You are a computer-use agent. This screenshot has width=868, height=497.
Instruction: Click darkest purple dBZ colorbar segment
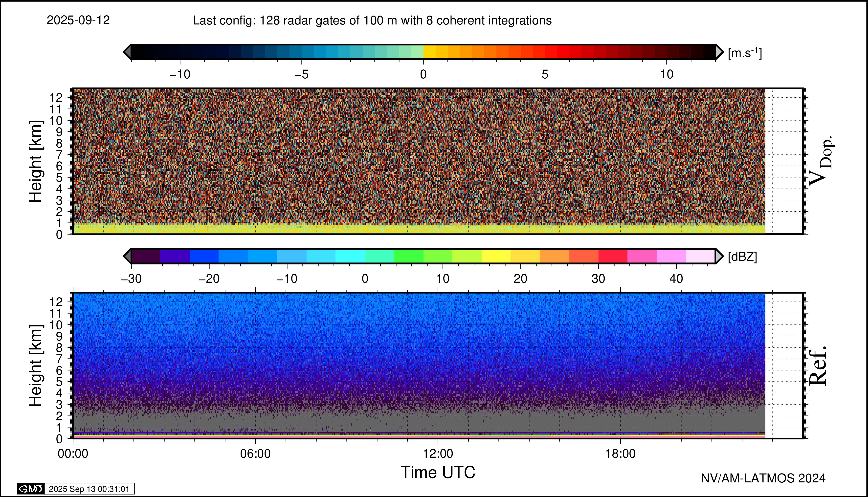146,256
